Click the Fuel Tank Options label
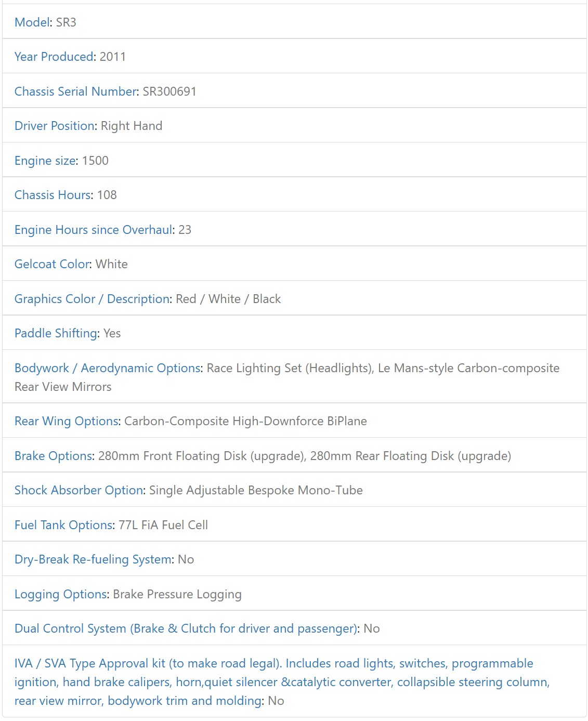The height and width of the screenshot is (721, 588). pyautogui.click(x=63, y=525)
